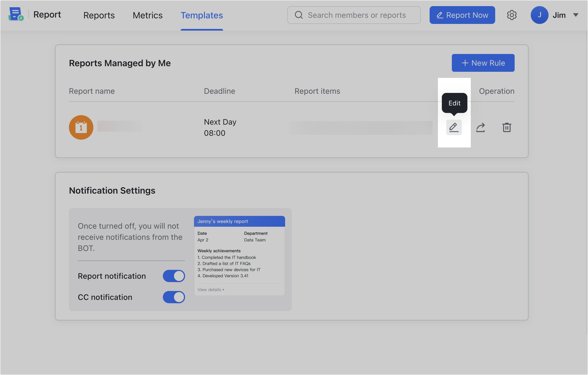This screenshot has width=588, height=375.
Task: Select the Templates tab
Action: pyautogui.click(x=202, y=15)
